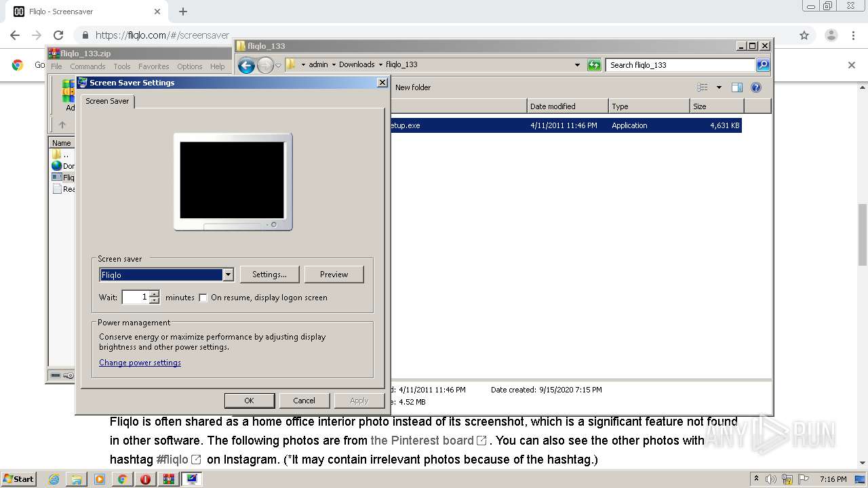Screen dimensions: 868x488
Task: Sort by Size column header in Explorer
Action: point(717,106)
